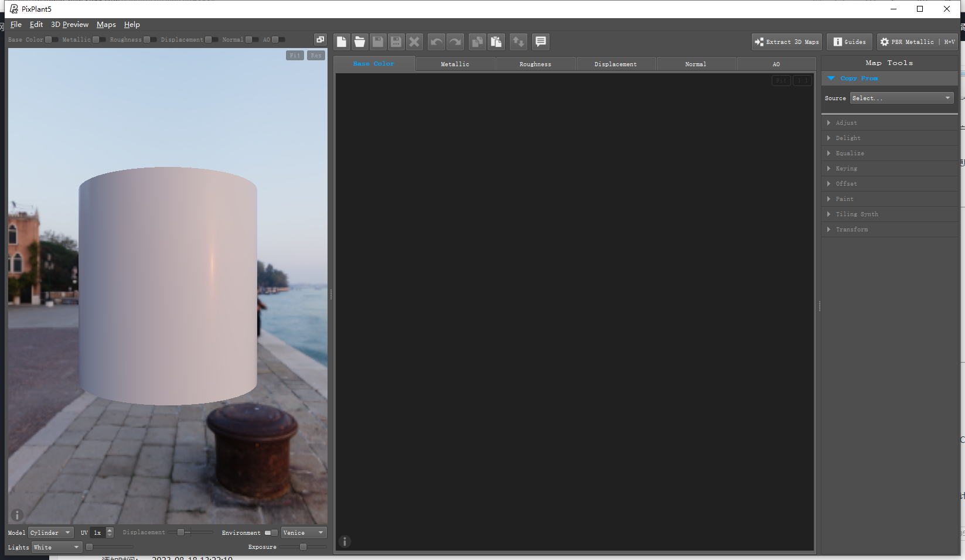Open PBR Metallic workflow settings
This screenshot has height=560, width=965.
click(x=918, y=42)
